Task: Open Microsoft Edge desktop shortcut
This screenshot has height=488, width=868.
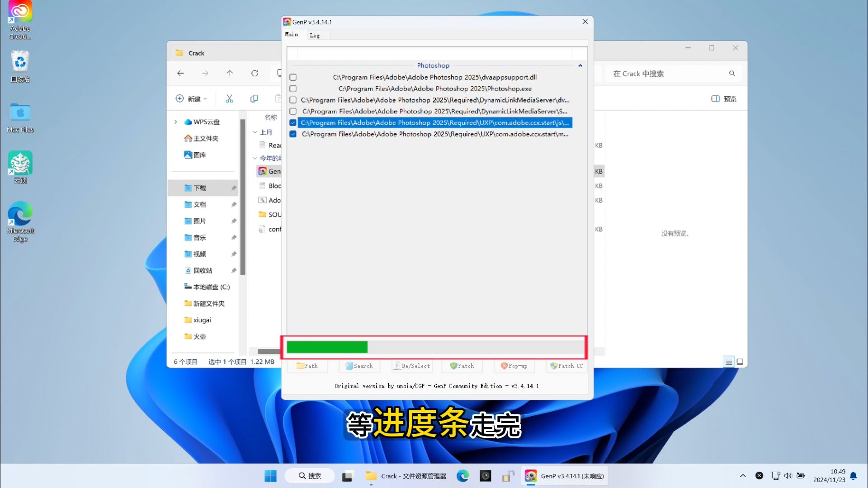Action: [20, 222]
